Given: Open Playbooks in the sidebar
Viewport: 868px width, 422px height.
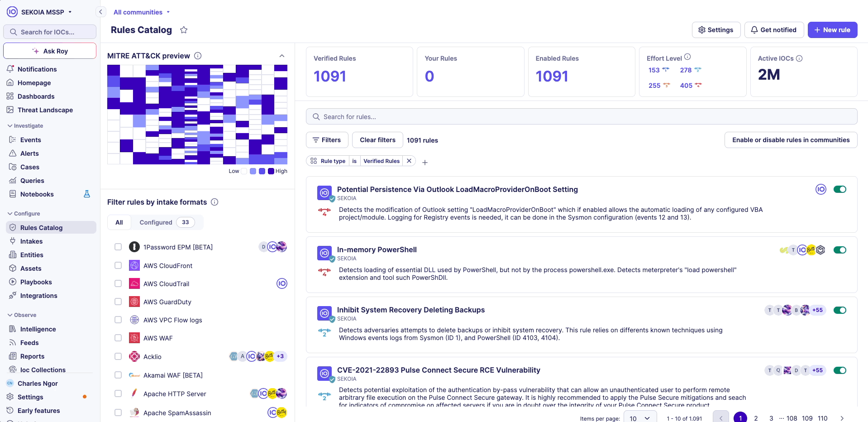Looking at the screenshot, I should pyautogui.click(x=36, y=282).
